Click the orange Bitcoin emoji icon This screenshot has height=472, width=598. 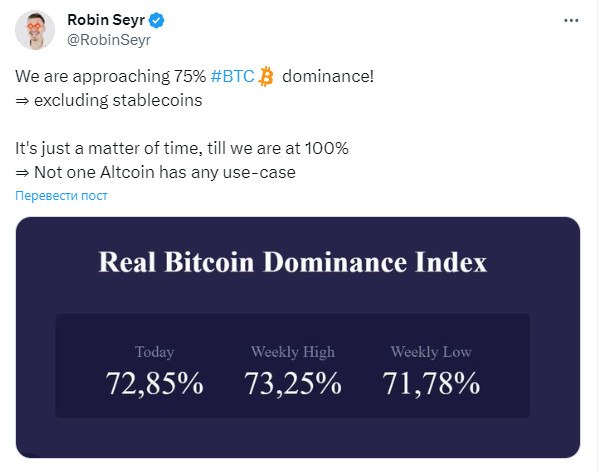pos(266,76)
